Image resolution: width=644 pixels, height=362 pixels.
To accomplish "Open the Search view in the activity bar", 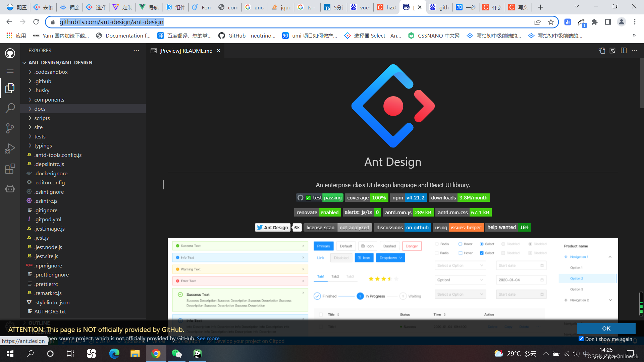I will coord(10,108).
